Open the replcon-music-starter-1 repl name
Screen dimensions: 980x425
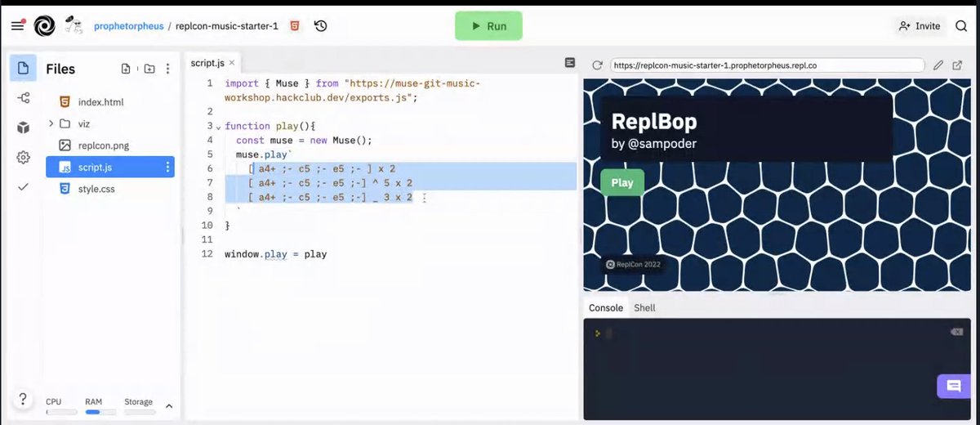[x=227, y=26]
